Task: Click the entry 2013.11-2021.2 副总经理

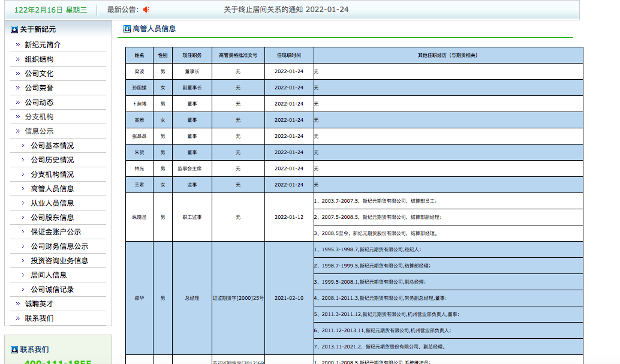Action: pos(448,347)
